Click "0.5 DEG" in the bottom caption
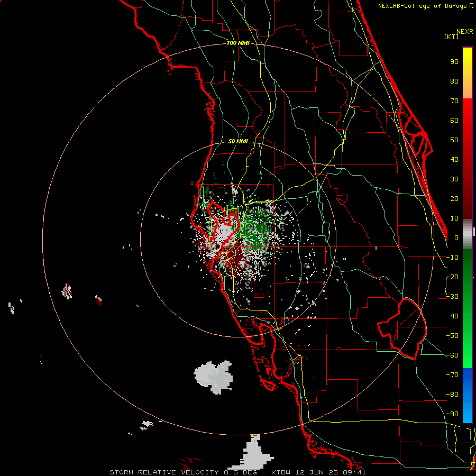The height and width of the screenshot is (476, 476). [x=240, y=472]
